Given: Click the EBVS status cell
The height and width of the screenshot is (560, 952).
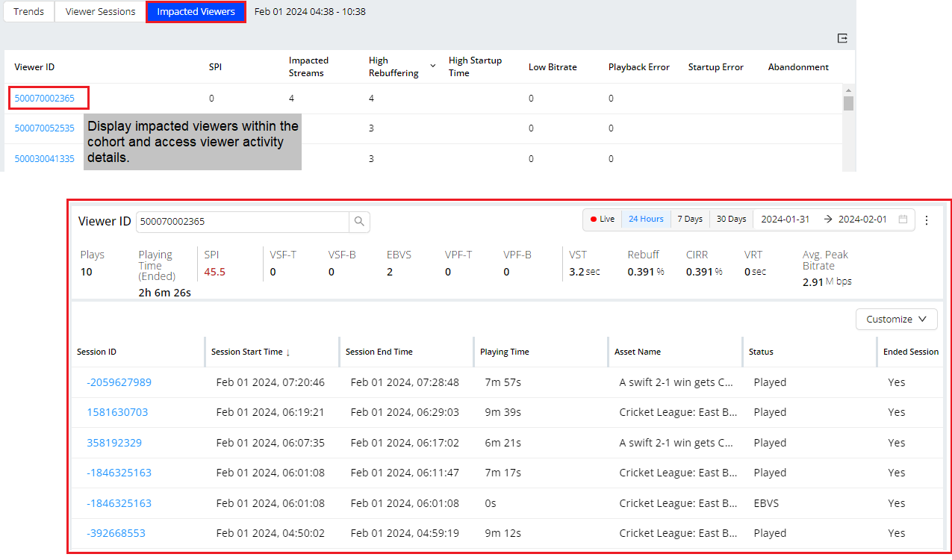Looking at the screenshot, I should tap(766, 503).
